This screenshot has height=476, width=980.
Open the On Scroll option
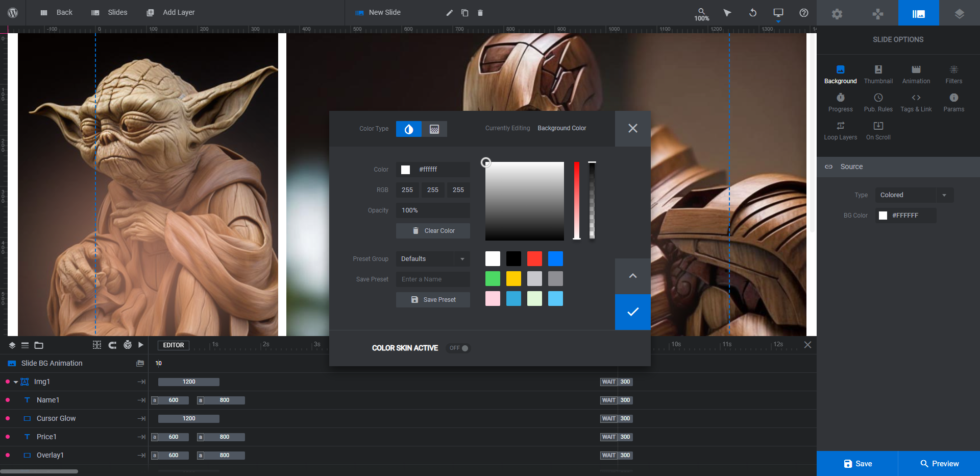(x=878, y=131)
